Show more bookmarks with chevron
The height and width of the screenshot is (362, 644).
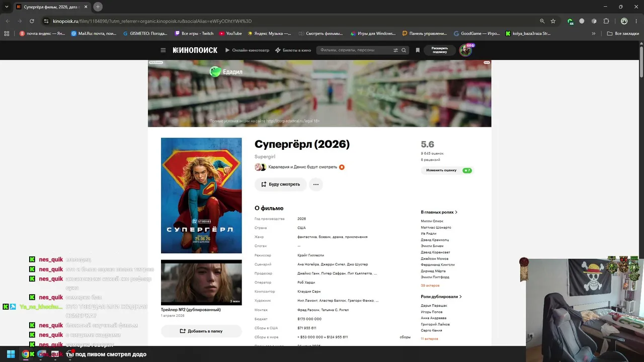tap(594, 34)
